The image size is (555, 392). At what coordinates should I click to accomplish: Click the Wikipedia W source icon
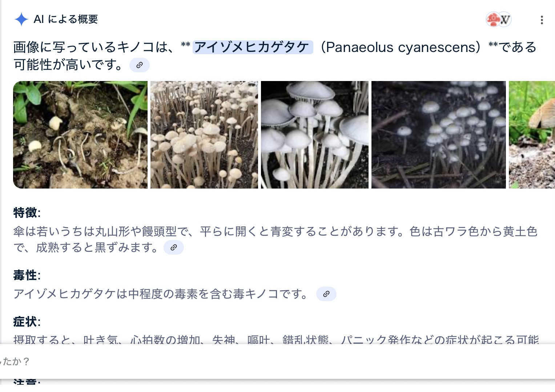(x=505, y=20)
